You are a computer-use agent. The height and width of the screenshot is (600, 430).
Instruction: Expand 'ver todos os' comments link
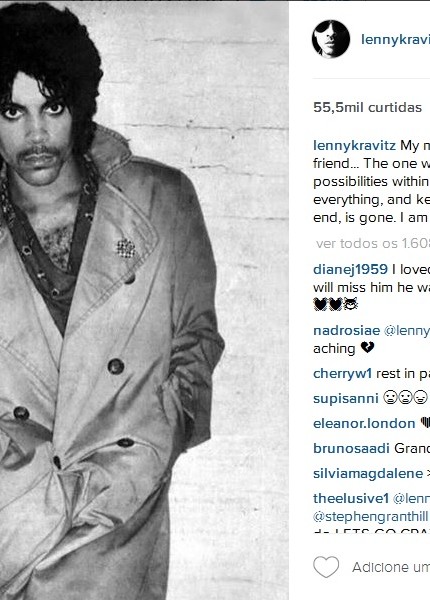tap(373, 243)
